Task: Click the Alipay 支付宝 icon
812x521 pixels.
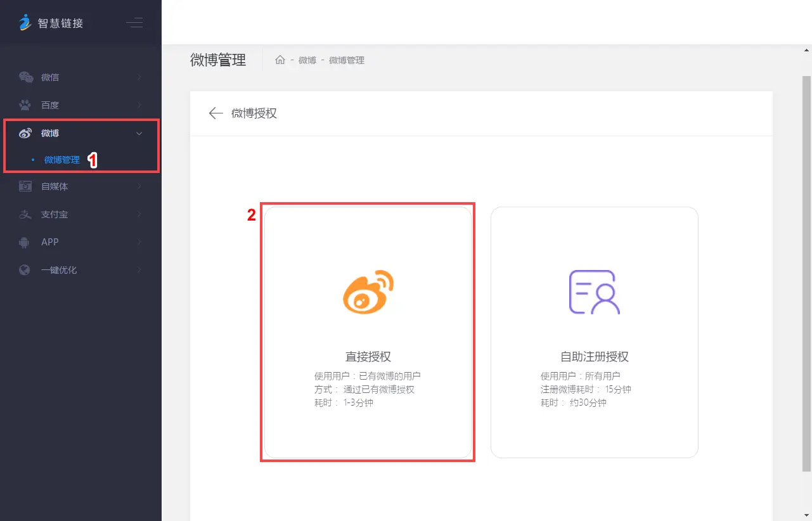Action: (x=25, y=214)
